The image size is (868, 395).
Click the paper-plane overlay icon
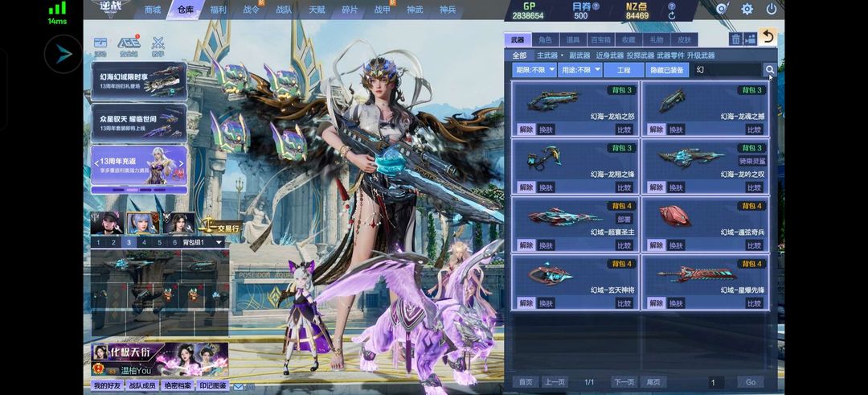coord(63,54)
